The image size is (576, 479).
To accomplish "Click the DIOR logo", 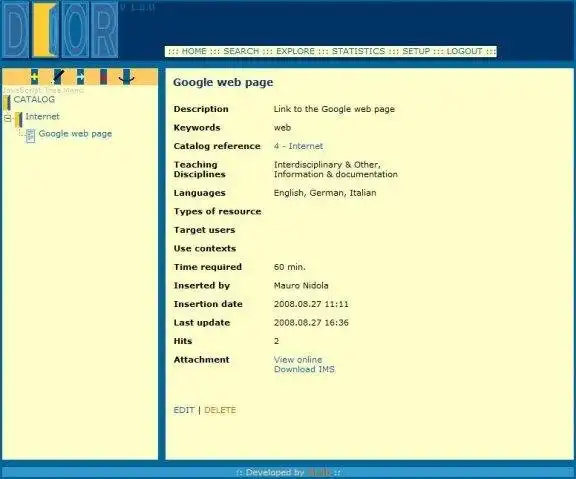I will pos(60,30).
